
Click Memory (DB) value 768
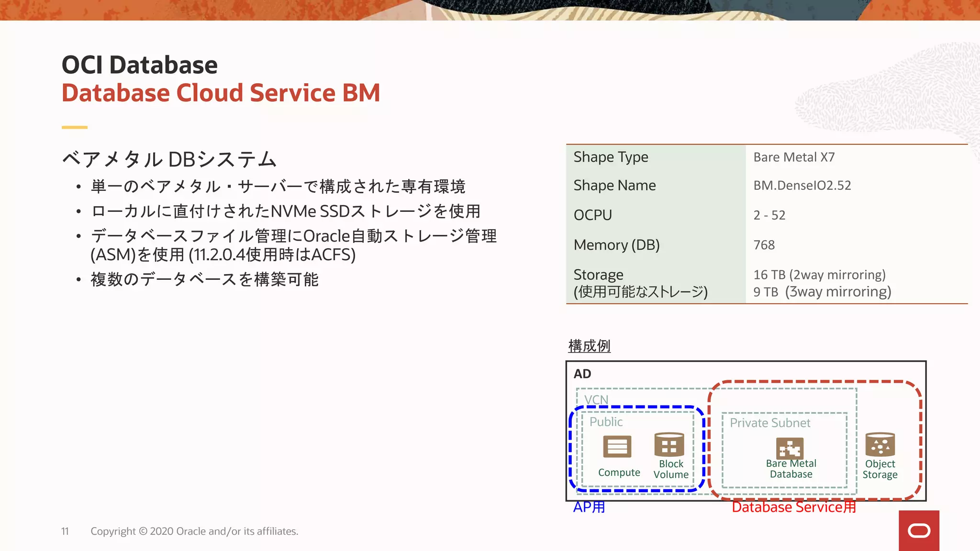pyautogui.click(x=764, y=245)
